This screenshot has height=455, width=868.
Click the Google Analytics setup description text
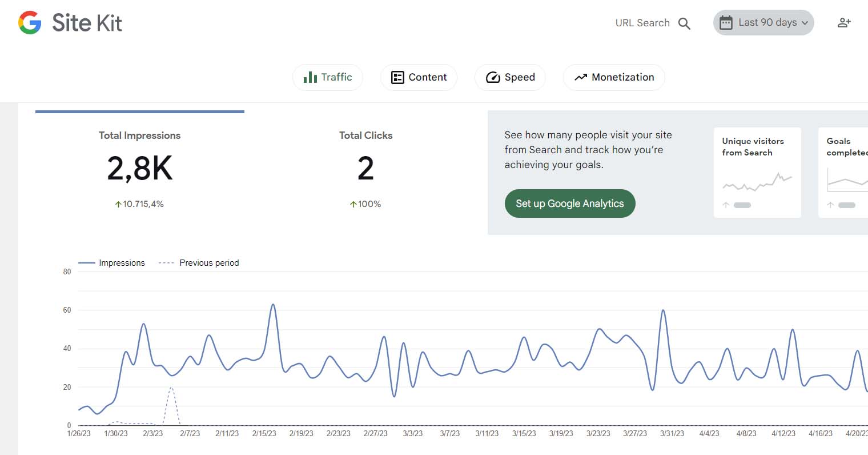588,150
